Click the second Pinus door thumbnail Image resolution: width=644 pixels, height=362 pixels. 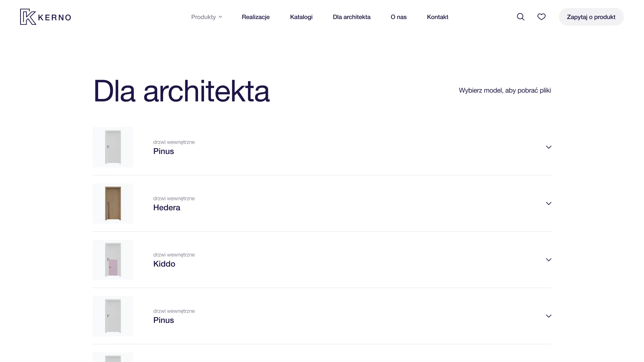tap(113, 316)
